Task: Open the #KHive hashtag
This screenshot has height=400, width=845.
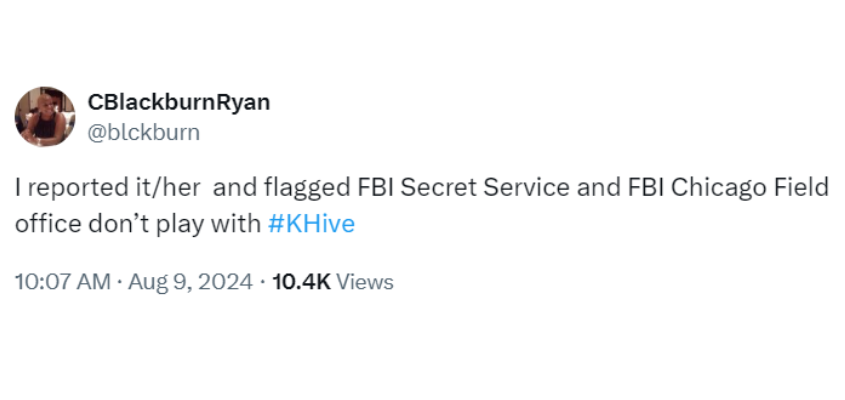Action: pos(311,224)
